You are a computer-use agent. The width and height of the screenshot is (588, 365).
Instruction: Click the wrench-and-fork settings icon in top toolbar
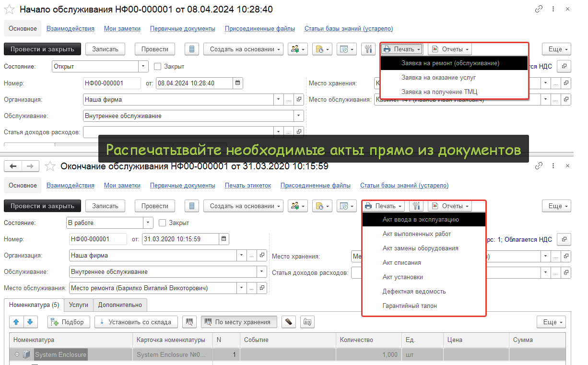click(368, 49)
